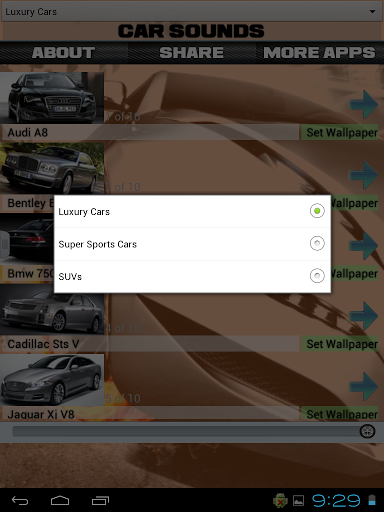This screenshot has height=512, width=384.
Task: Tap the next arrow beside Jaguar Xj V8
Action: pyautogui.click(x=364, y=386)
